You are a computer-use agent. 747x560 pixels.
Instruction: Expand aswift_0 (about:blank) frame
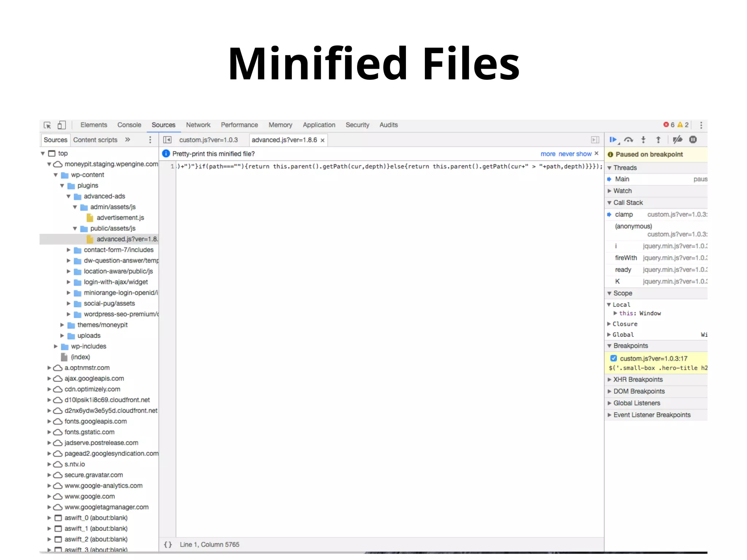pyautogui.click(x=49, y=518)
